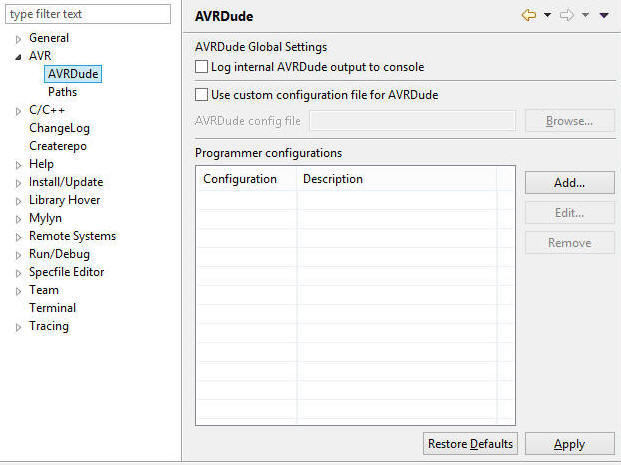Check Use custom configuration file for AVRDude

click(201, 95)
